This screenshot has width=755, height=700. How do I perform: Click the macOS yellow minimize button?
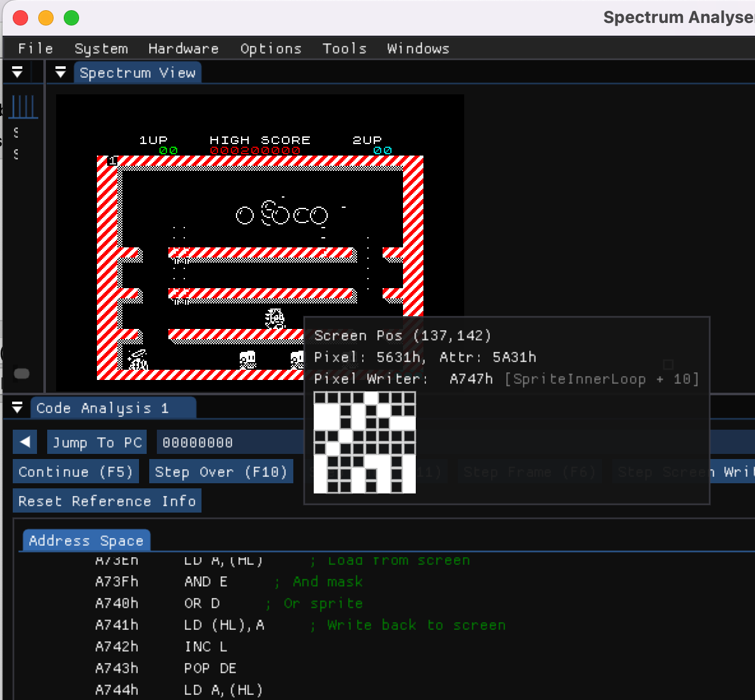pos(46,18)
